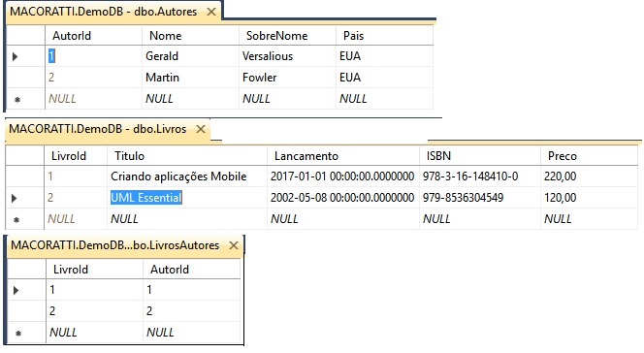
Task: Close the dbo.Livros tab
Action: 201,129
